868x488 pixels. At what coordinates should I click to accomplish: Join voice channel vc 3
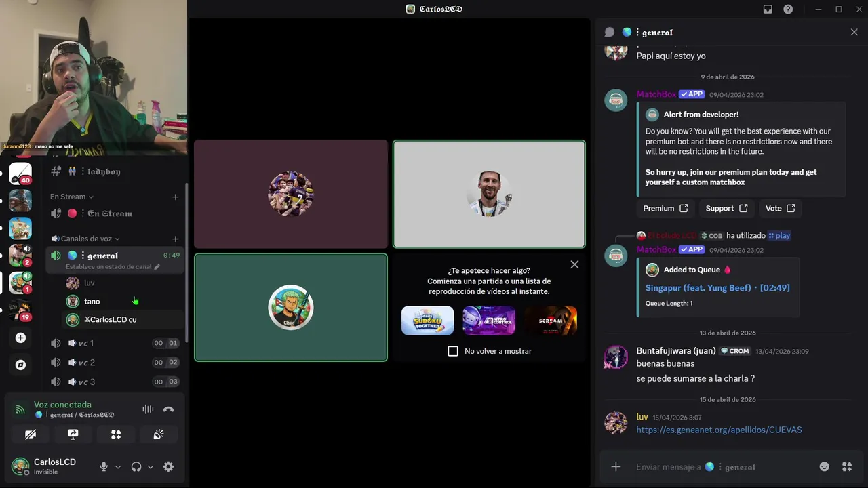115,382
